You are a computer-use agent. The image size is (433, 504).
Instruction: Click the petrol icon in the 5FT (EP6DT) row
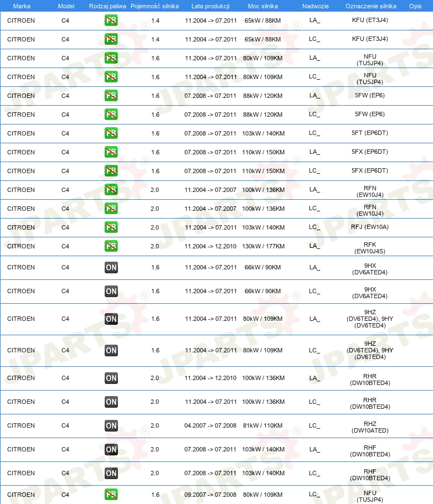[111, 133]
